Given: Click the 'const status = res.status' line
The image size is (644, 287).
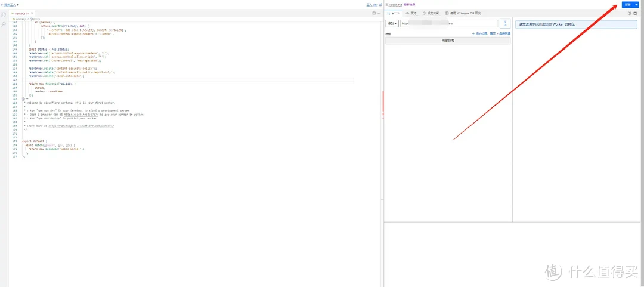Looking at the screenshot, I should (49, 49).
